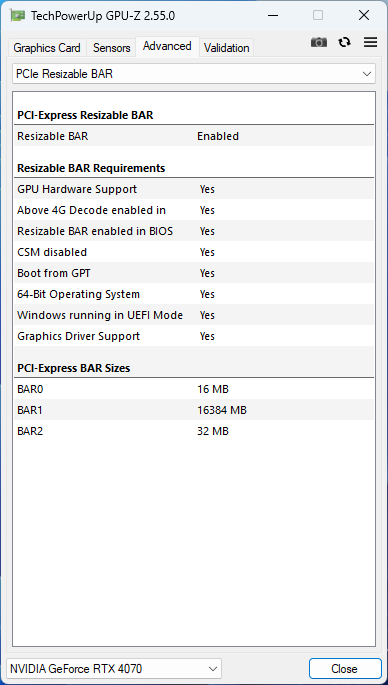Select Windows running in UEFI Mode row
The width and height of the screenshot is (388, 685).
pyautogui.click(x=194, y=315)
